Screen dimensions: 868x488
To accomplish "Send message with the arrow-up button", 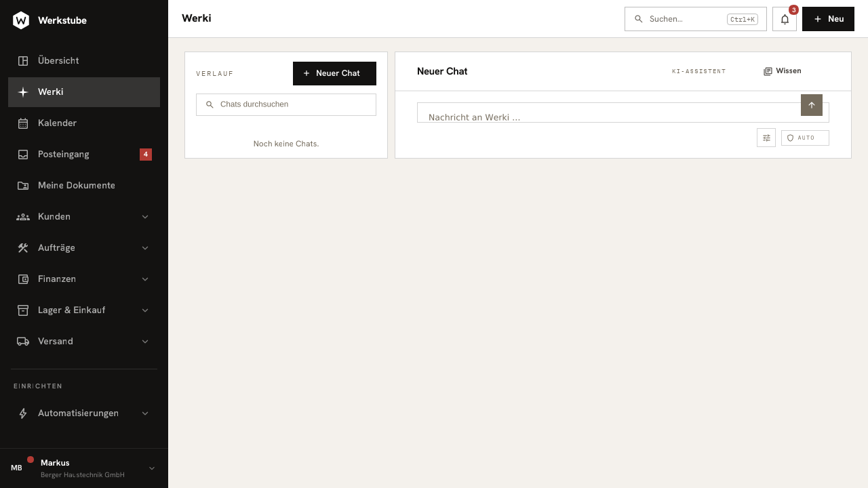I will coord(812,105).
